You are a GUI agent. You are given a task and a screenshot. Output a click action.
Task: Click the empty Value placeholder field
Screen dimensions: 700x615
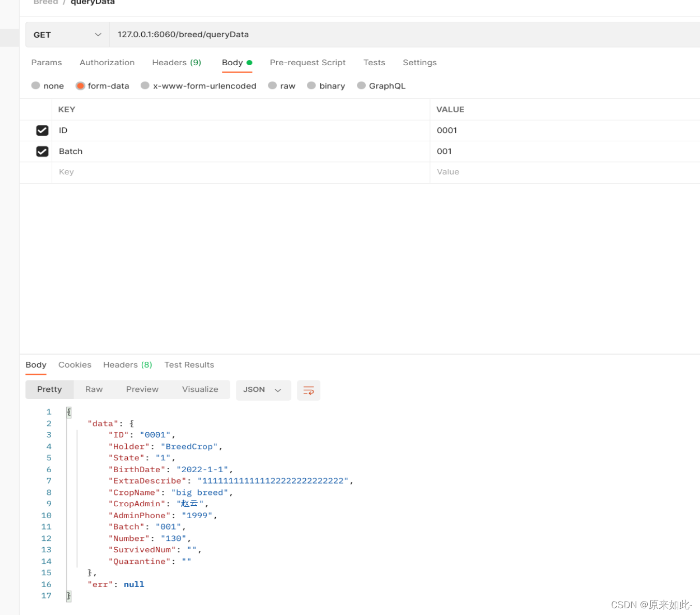pyautogui.click(x=565, y=172)
